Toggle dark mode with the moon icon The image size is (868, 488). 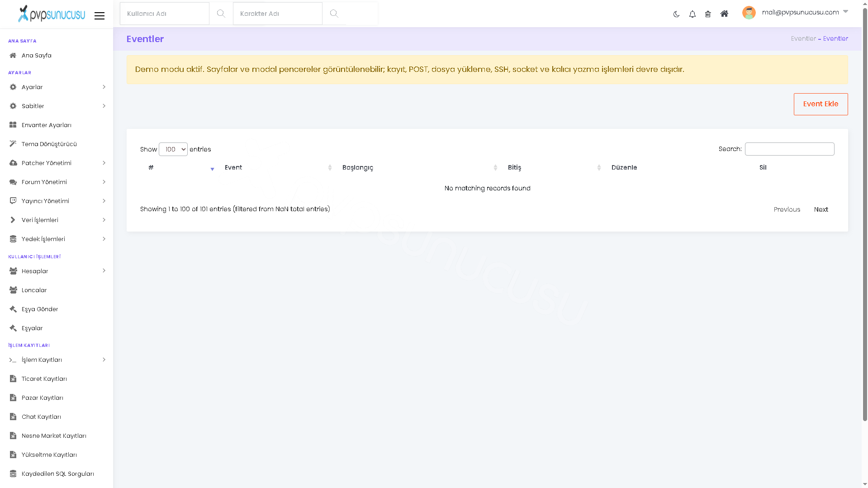(x=676, y=14)
